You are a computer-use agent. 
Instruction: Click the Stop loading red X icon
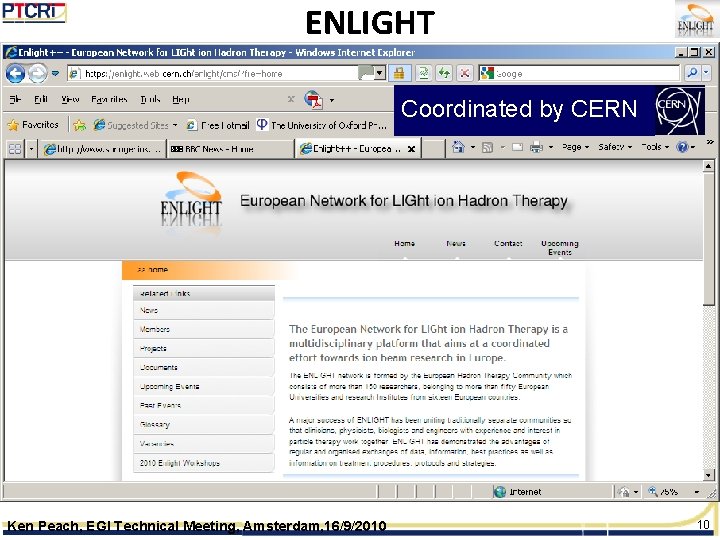click(x=465, y=73)
